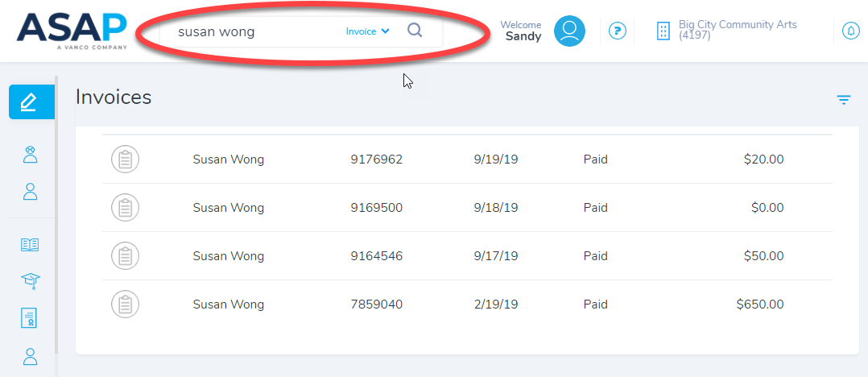
Task: Click the filter icon beside Invoices heading
Action: 843,100
